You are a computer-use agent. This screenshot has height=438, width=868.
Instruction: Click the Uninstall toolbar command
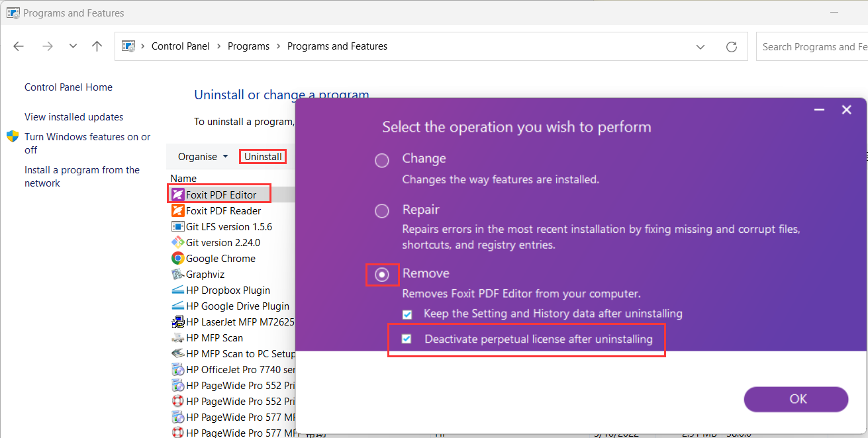[x=263, y=157]
